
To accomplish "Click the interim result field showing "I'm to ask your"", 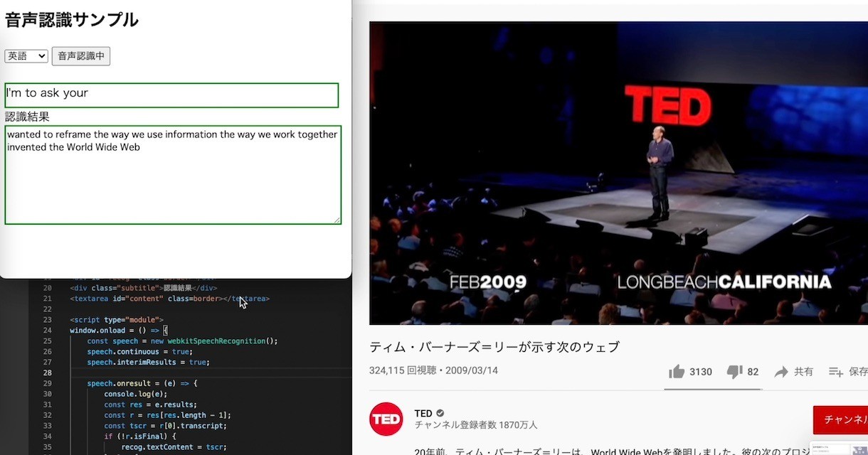I will point(171,93).
